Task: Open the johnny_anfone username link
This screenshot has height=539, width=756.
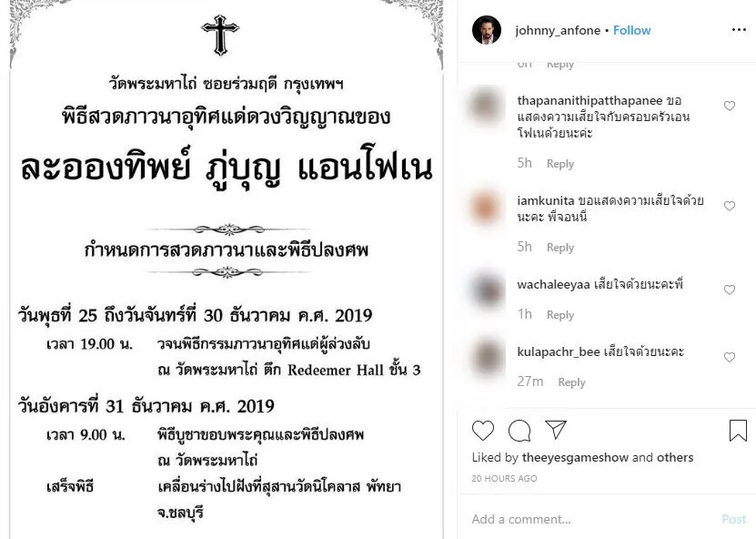Action: click(x=558, y=30)
